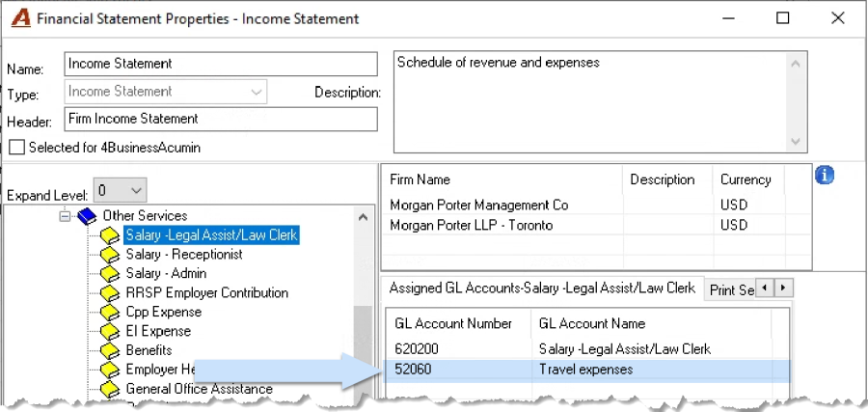
Task: Toggle Selected for 4BusinessAcumin checkbox
Action: tap(17, 148)
